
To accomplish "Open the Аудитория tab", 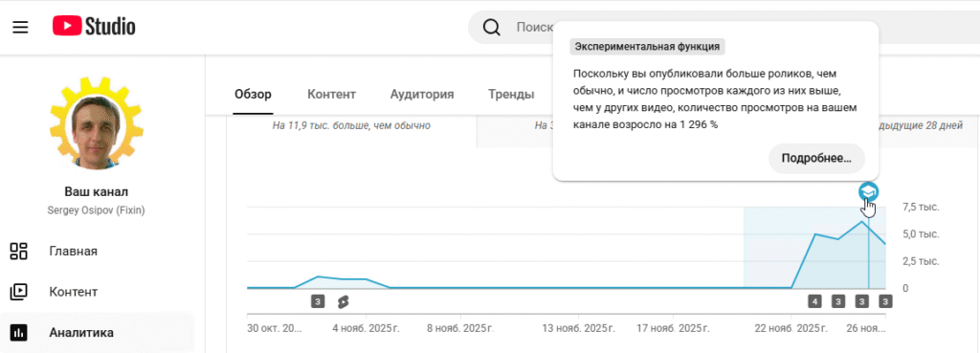I will [422, 95].
